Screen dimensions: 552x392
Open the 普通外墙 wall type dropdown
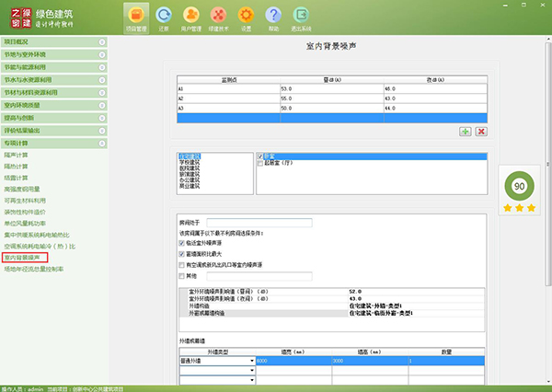(252, 361)
